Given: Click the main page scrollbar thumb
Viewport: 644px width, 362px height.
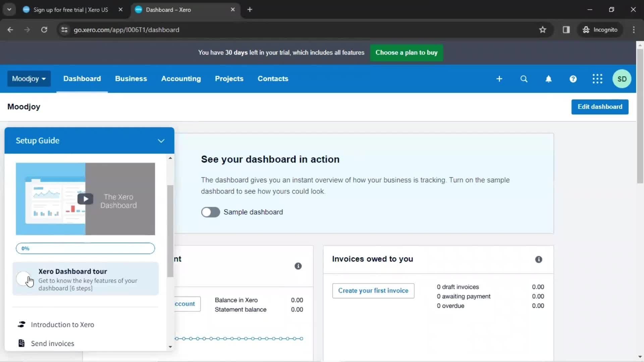Looking at the screenshot, I should [x=640, y=116].
